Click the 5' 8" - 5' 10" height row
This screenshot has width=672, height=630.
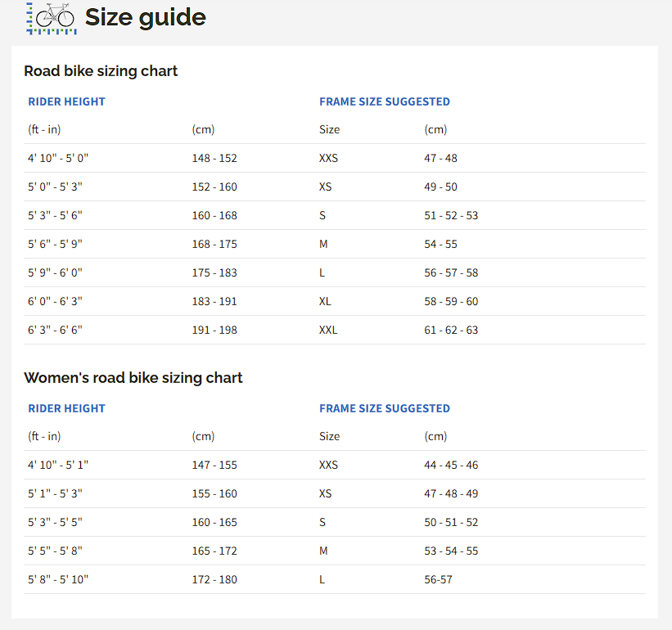click(x=57, y=579)
